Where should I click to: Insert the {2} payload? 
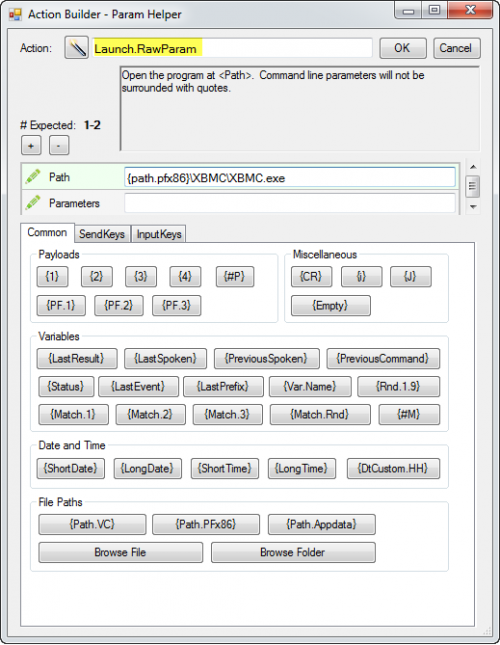[x=97, y=276]
